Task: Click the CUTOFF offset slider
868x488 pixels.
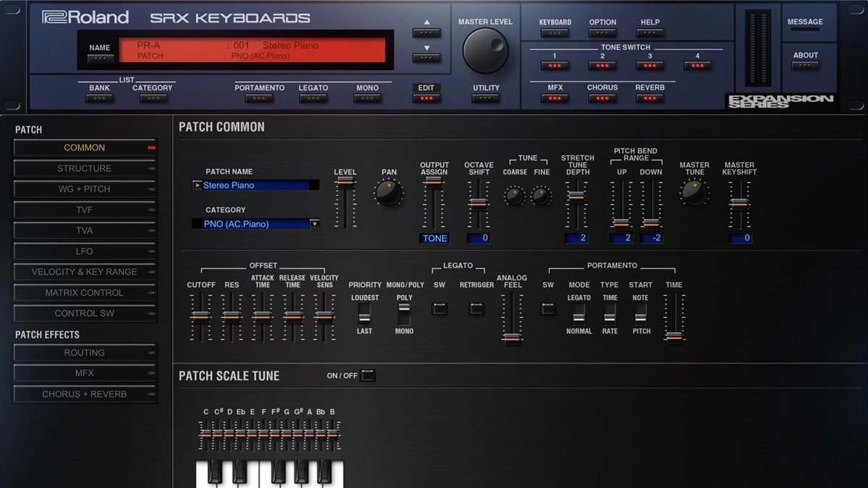Action: [x=200, y=317]
